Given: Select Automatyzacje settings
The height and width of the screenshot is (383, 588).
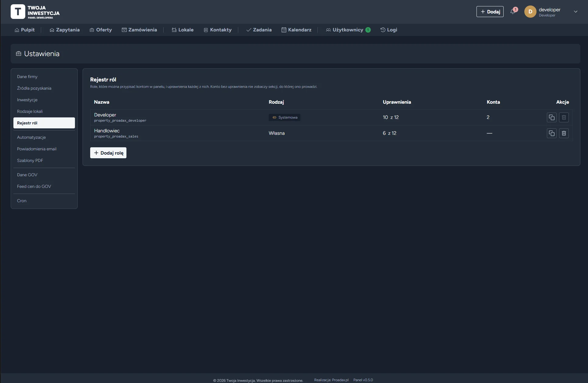Looking at the screenshot, I should pyautogui.click(x=44, y=137).
